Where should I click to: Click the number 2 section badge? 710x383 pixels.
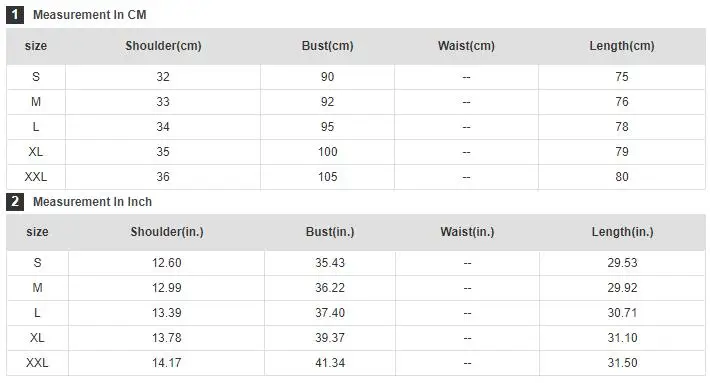click(x=14, y=202)
